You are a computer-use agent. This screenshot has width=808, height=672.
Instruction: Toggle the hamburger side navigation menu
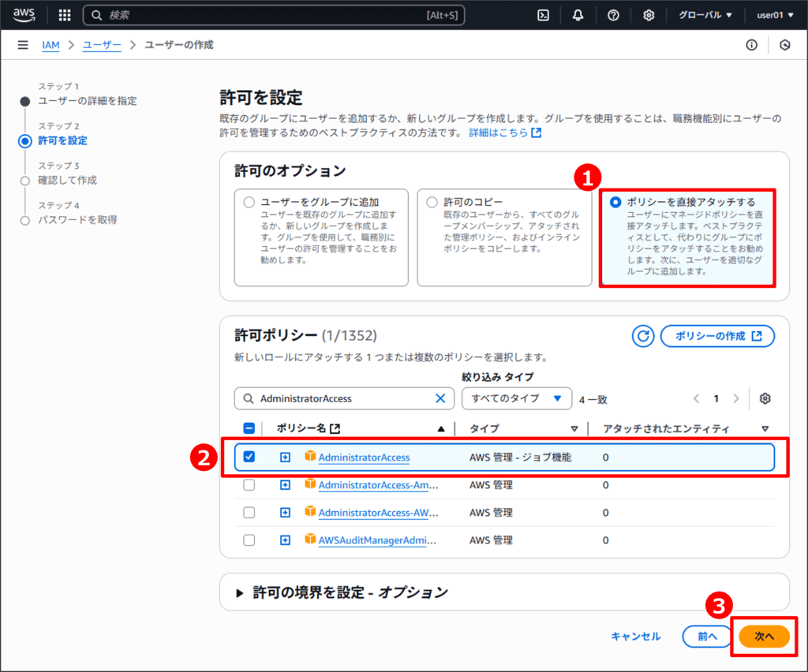pyautogui.click(x=23, y=45)
